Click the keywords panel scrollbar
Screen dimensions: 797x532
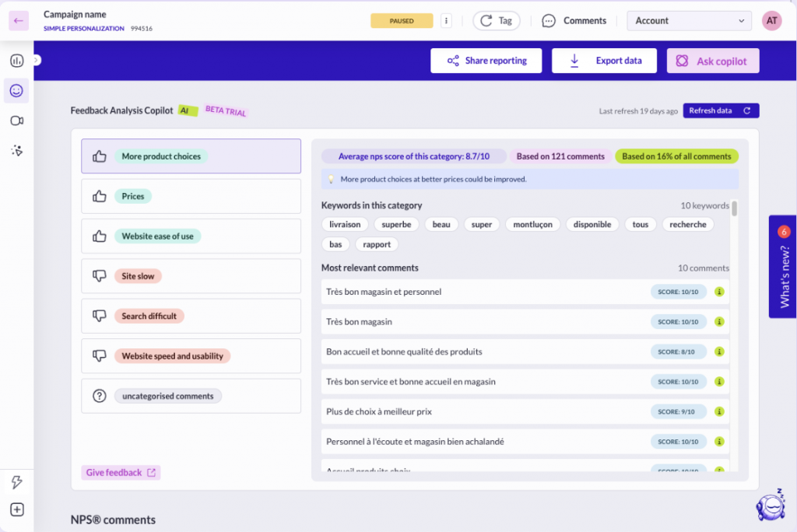734,208
